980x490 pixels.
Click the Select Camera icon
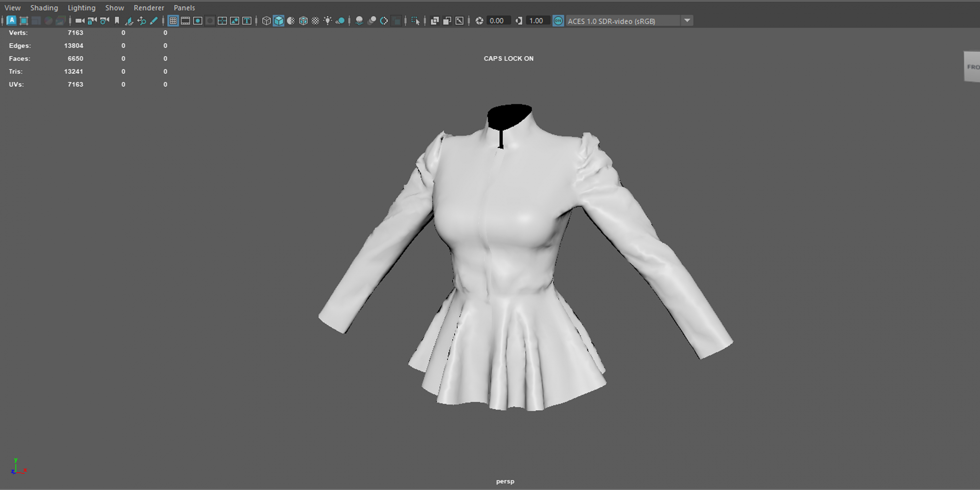point(80,20)
